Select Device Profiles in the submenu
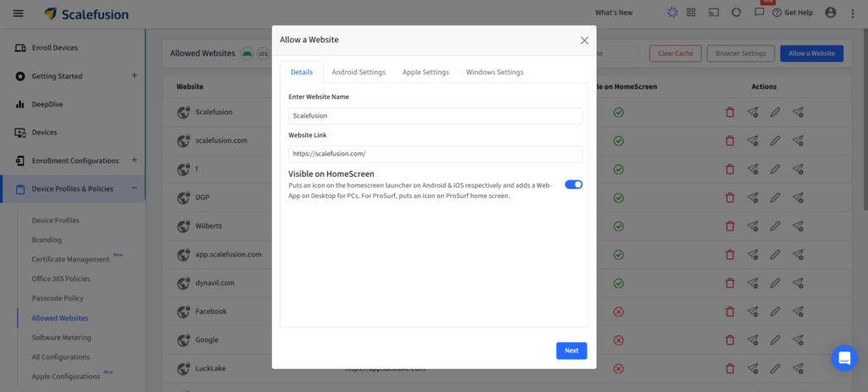Screen dimensions: 868x392 click(x=55, y=220)
